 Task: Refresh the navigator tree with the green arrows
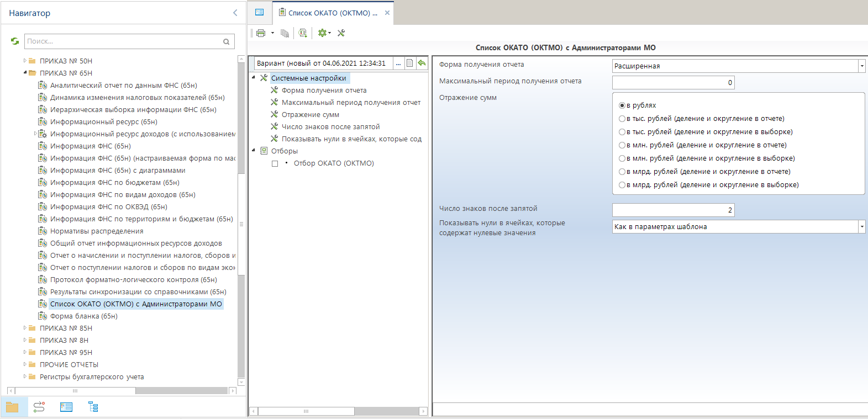pos(15,41)
